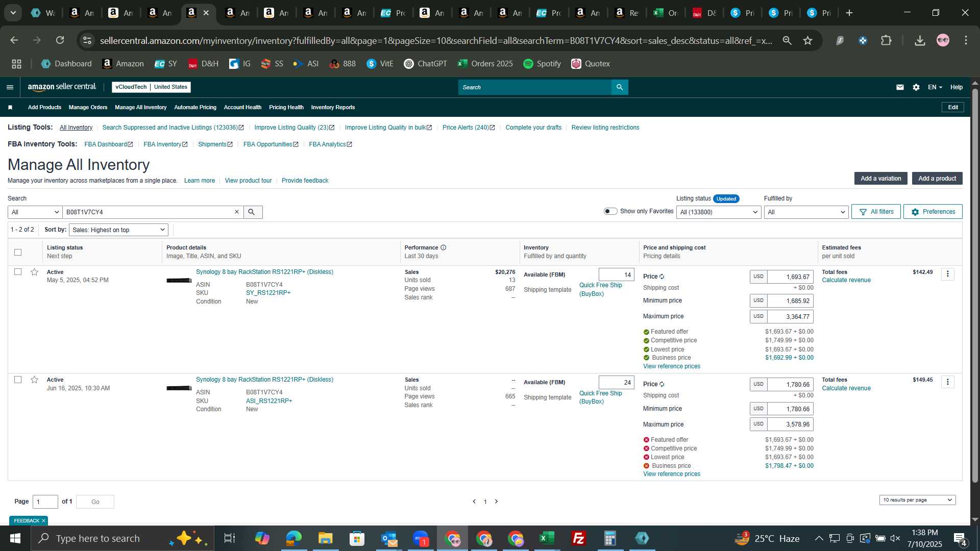
Task: Open the EN language dropdown
Action: [x=935, y=87]
